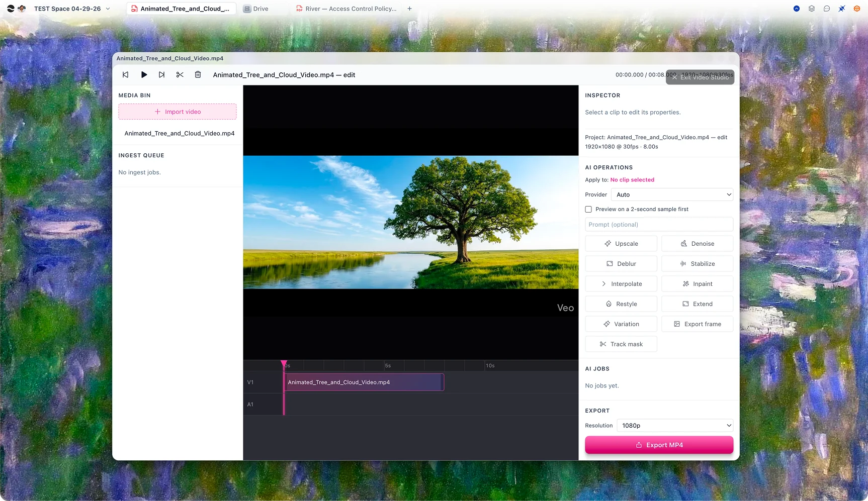Select the V1 track label
The height and width of the screenshot is (501, 868).
pyautogui.click(x=250, y=382)
